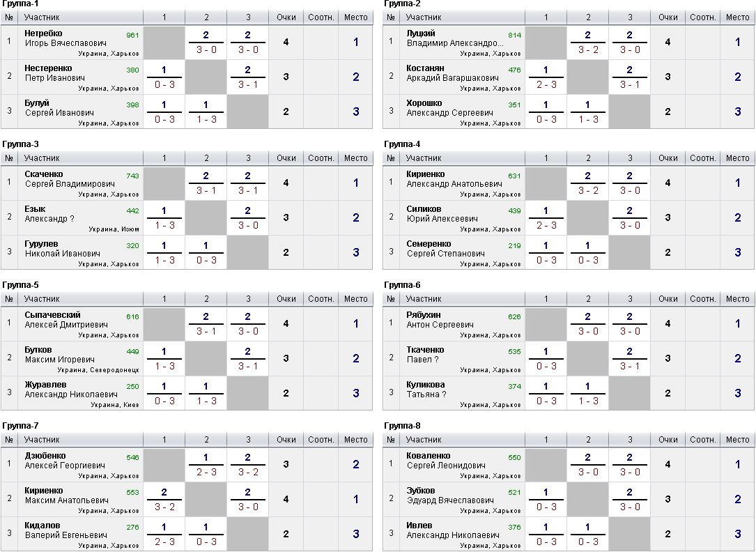Open Куликова Татьяна player entry
Screen dimensions: 756x552
tap(426, 389)
